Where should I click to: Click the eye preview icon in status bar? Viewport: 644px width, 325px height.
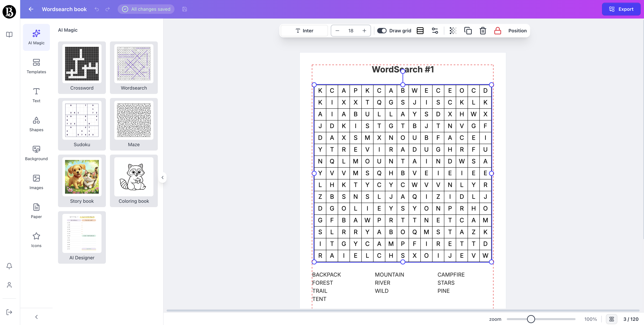click(x=612, y=319)
